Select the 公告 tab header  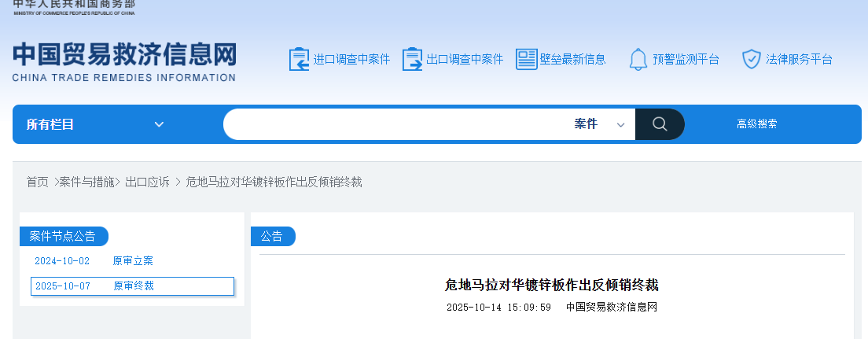(272, 236)
